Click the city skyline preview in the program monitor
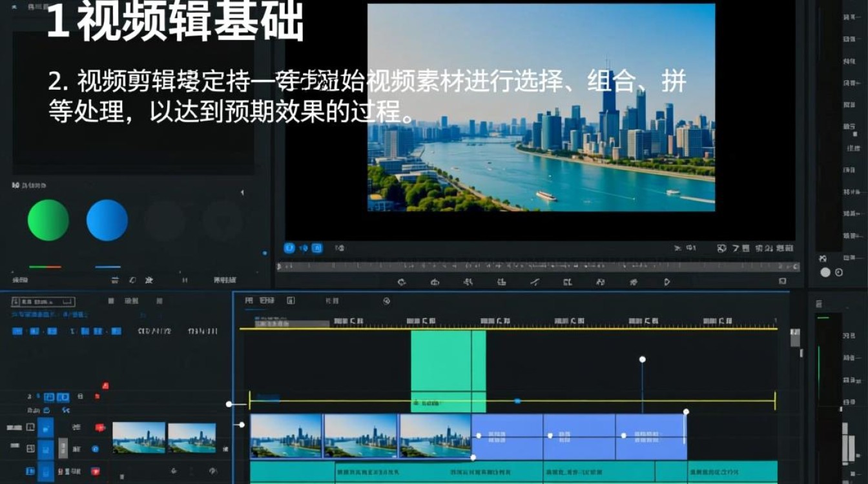This screenshot has width=868, height=484. point(541,108)
